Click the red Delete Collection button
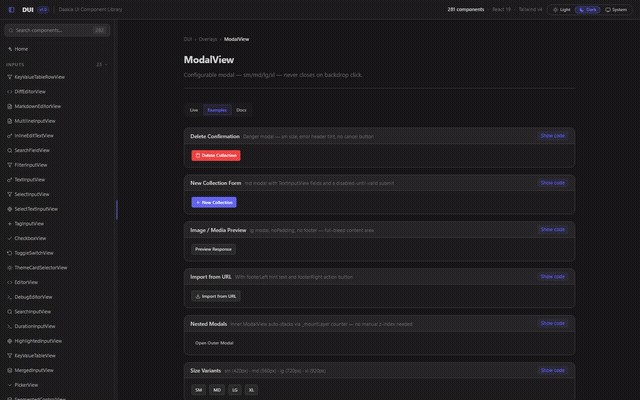 [x=216, y=156]
